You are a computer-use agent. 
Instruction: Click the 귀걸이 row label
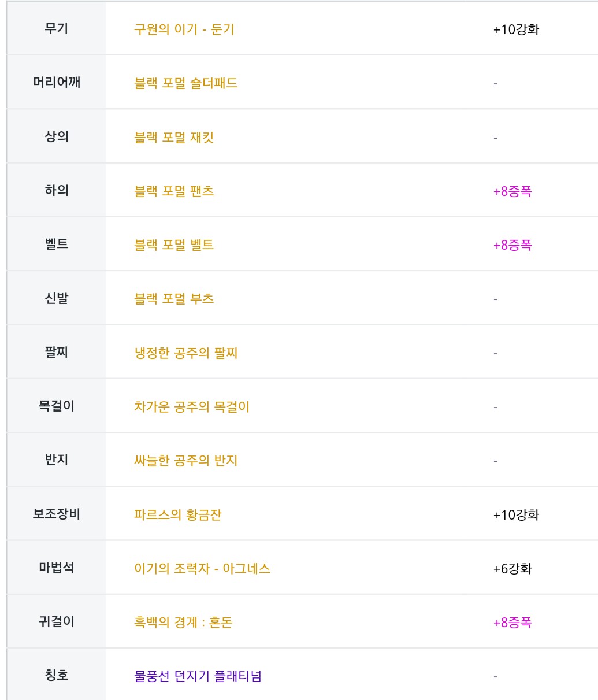coord(57,622)
